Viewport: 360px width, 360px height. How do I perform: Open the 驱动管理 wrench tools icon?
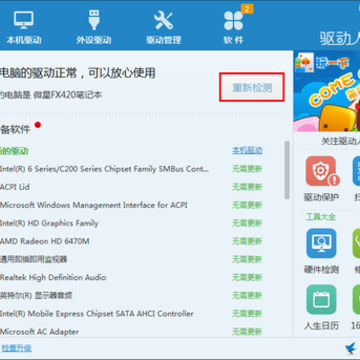pos(163,28)
